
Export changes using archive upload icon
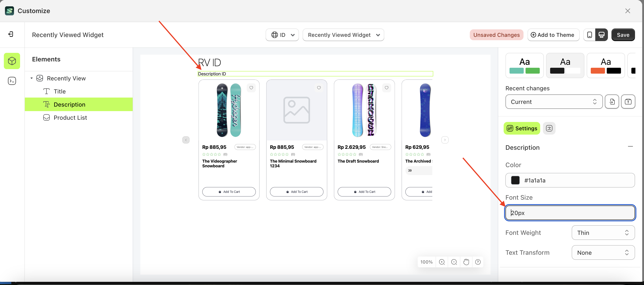point(628,102)
